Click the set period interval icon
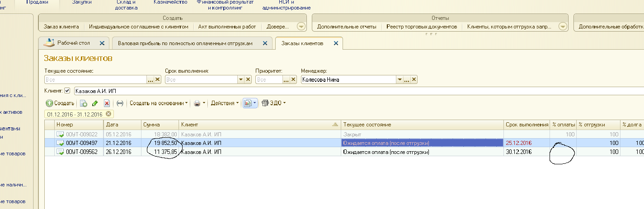644x209 pixels. pyautogui.click(x=120, y=103)
